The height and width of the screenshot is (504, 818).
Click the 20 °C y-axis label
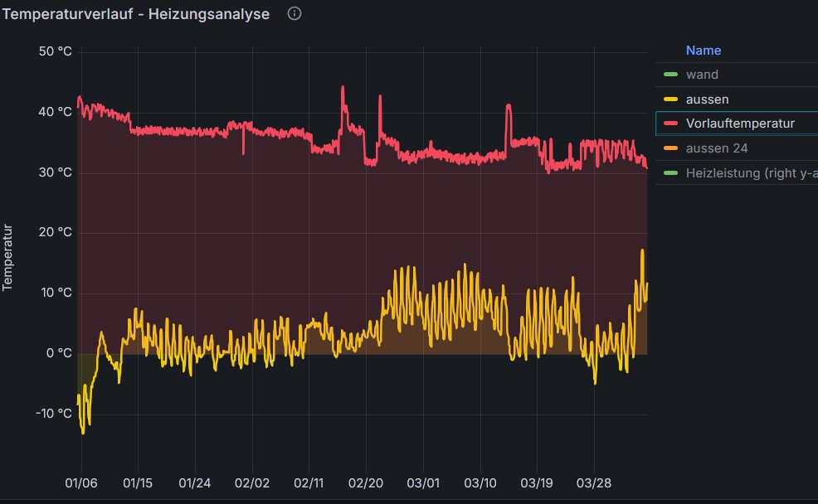pyautogui.click(x=55, y=232)
